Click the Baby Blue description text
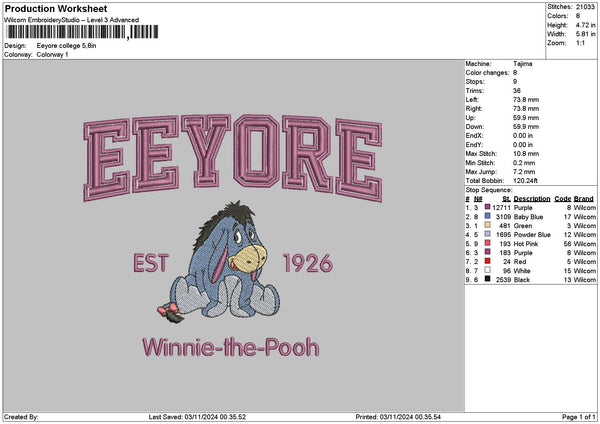Viewport: 600px width, 424px height. coord(528,217)
